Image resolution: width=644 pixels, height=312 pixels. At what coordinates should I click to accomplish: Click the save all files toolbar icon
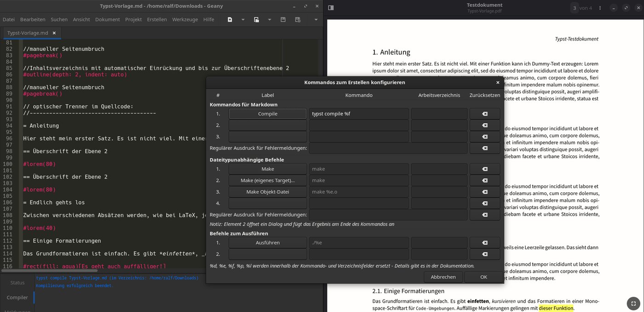(x=298, y=20)
